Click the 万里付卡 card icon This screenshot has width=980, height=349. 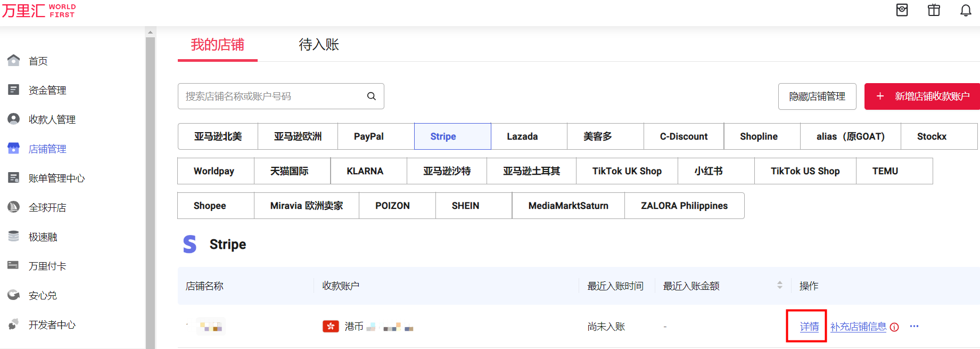tap(14, 265)
